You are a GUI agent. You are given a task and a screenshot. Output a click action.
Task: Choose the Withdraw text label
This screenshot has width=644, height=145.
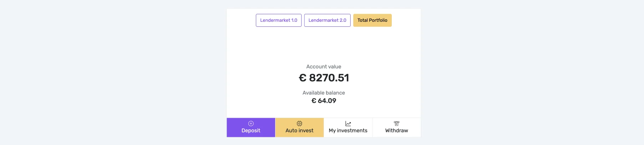pyautogui.click(x=396, y=131)
